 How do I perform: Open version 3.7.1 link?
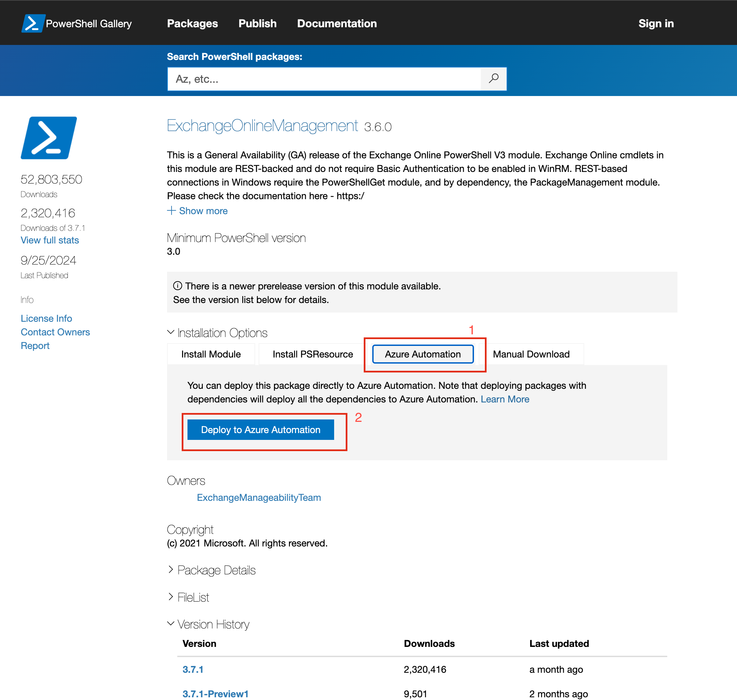point(193,669)
